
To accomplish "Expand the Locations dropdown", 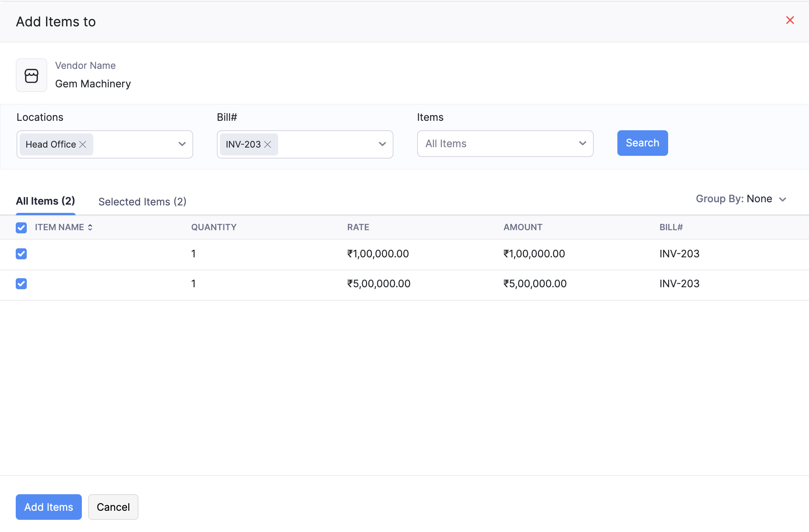I will (x=182, y=144).
